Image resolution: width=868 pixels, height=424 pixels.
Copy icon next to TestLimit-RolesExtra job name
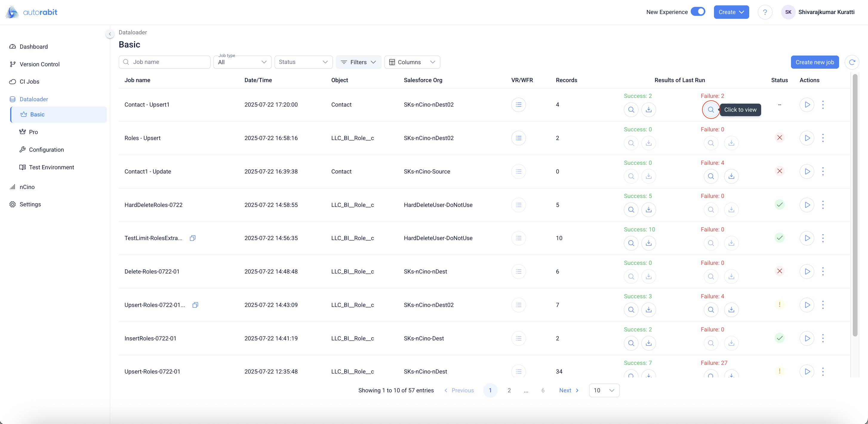pyautogui.click(x=193, y=238)
